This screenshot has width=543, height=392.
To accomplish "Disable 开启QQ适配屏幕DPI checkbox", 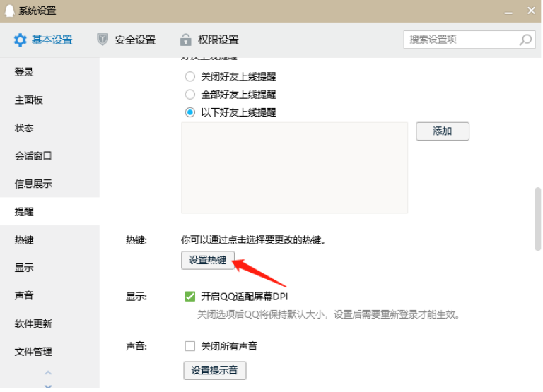I will tap(189, 297).
